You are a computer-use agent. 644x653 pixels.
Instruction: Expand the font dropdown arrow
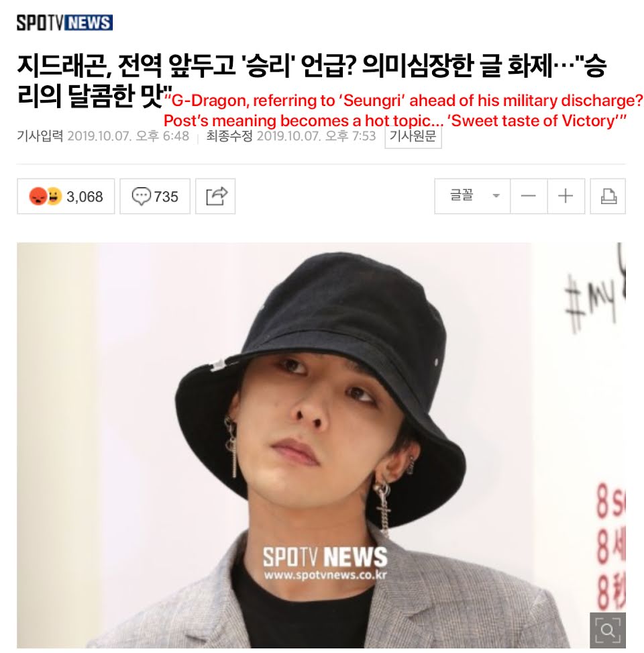(x=496, y=196)
